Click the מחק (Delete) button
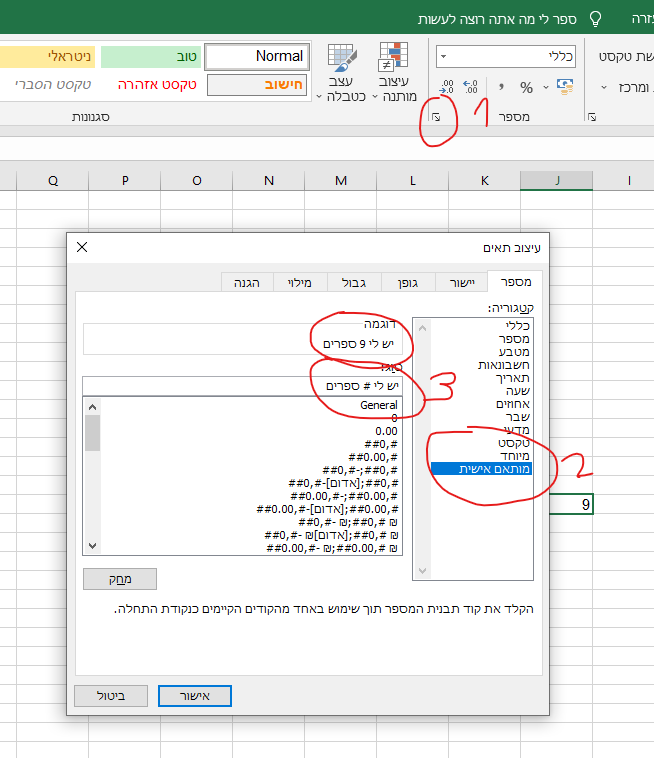This screenshot has width=654, height=758. click(120, 579)
